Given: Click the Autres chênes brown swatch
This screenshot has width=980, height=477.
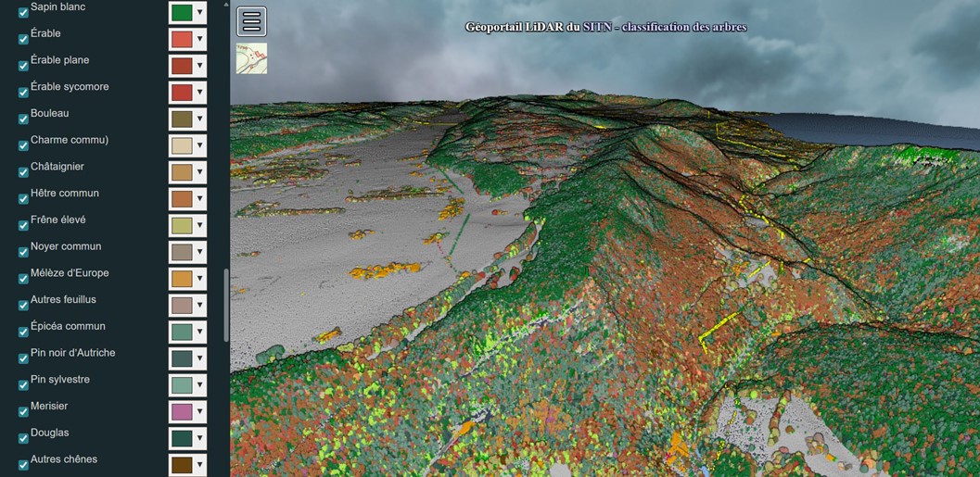Looking at the screenshot, I should [x=181, y=465].
